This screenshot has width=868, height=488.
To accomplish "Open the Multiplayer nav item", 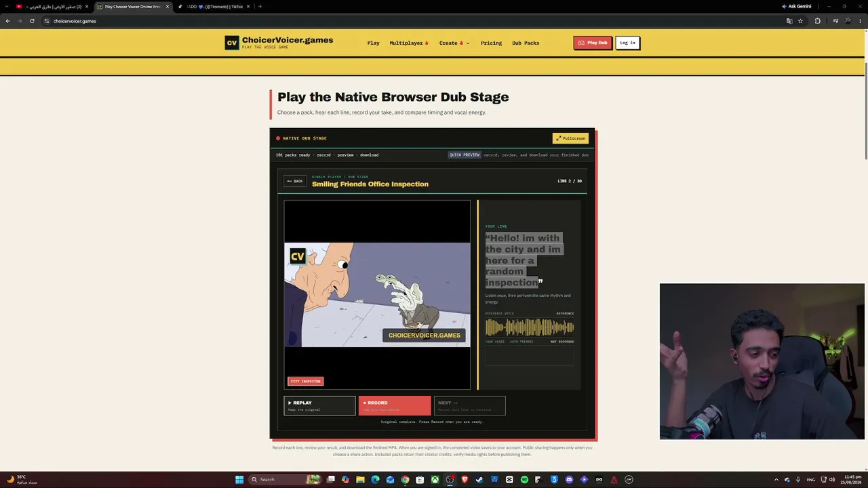I will pos(409,43).
